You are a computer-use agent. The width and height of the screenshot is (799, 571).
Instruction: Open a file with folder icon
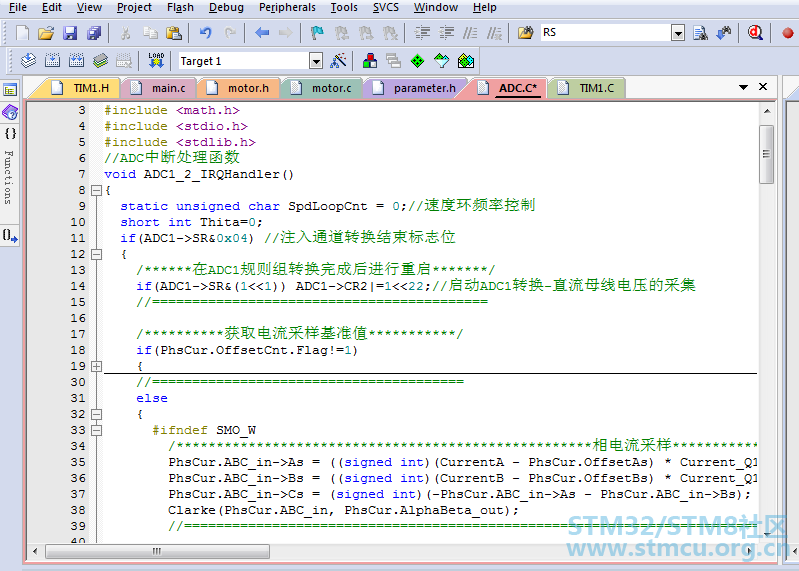tap(46, 33)
